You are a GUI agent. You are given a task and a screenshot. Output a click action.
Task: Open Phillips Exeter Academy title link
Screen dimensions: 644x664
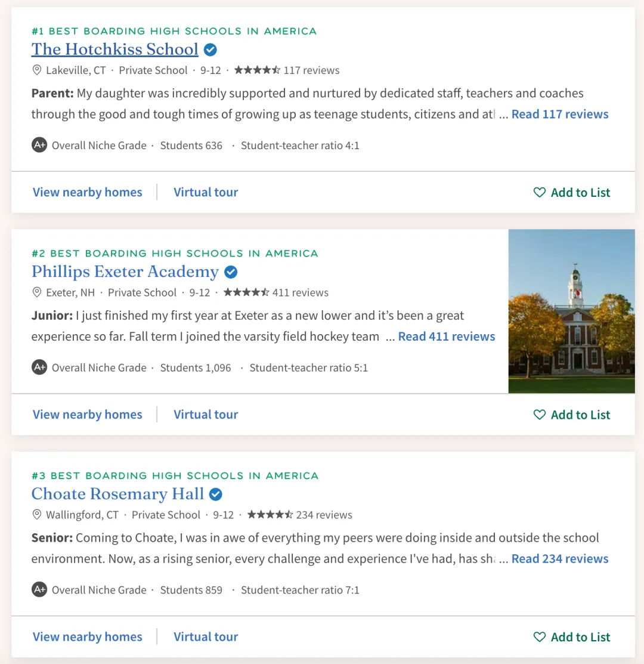coord(125,271)
